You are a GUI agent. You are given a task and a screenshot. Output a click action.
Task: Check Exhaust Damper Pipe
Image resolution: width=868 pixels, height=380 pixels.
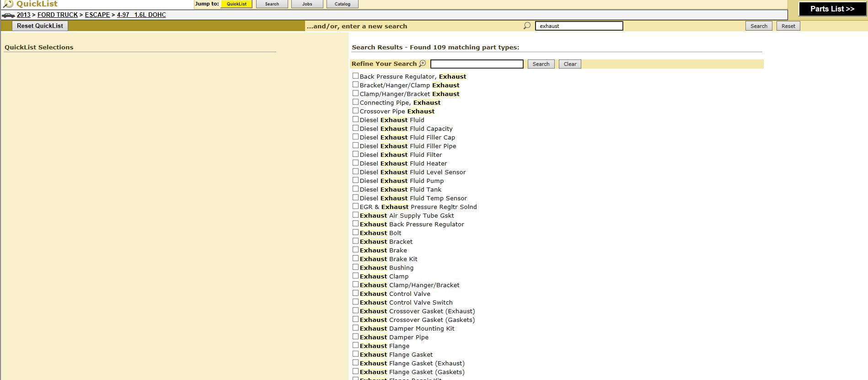(x=355, y=337)
